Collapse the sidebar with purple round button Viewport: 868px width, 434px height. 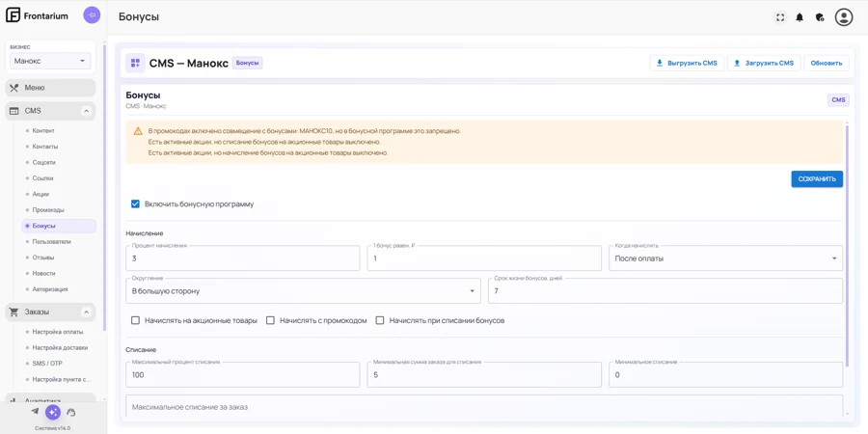pyautogui.click(x=92, y=14)
